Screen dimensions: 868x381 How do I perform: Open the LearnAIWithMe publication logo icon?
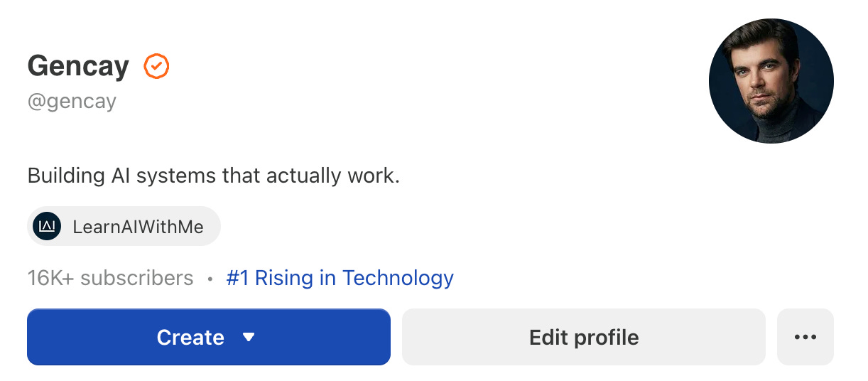pyautogui.click(x=47, y=227)
